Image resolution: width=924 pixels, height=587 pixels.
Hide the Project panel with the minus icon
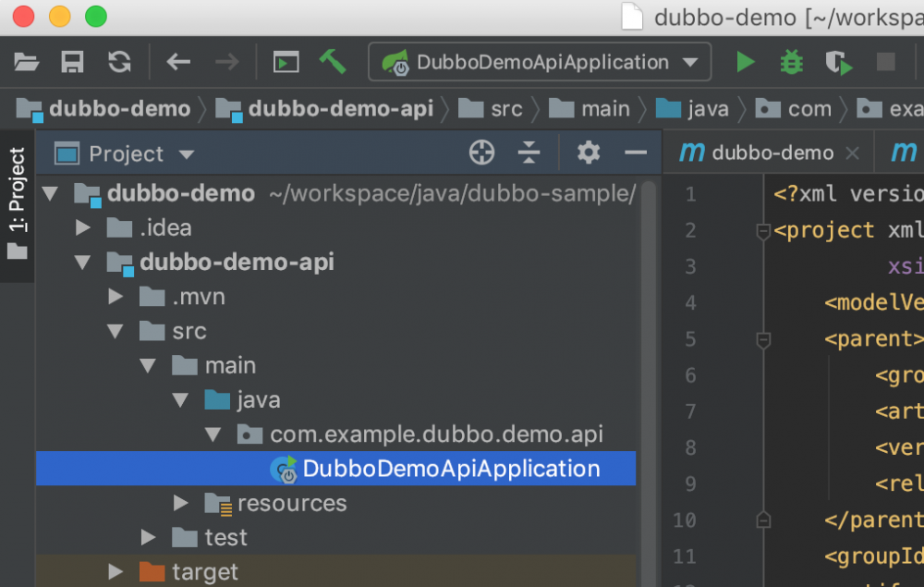click(x=636, y=153)
